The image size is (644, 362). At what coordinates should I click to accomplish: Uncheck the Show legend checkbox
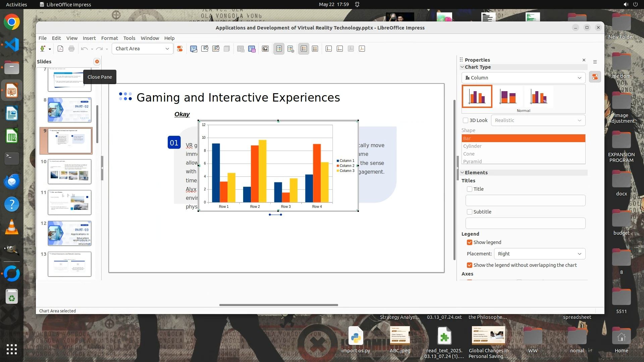tap(470, 242)
